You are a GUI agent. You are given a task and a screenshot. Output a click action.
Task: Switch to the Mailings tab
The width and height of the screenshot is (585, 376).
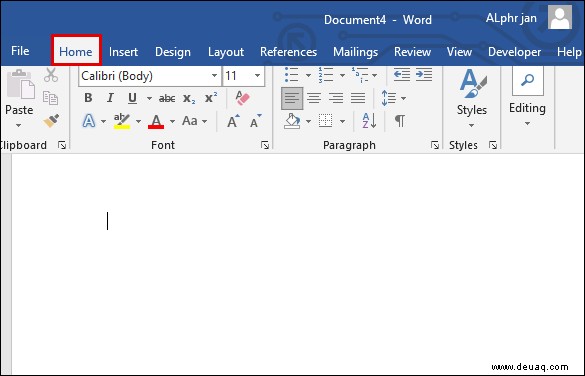[356, 52]
